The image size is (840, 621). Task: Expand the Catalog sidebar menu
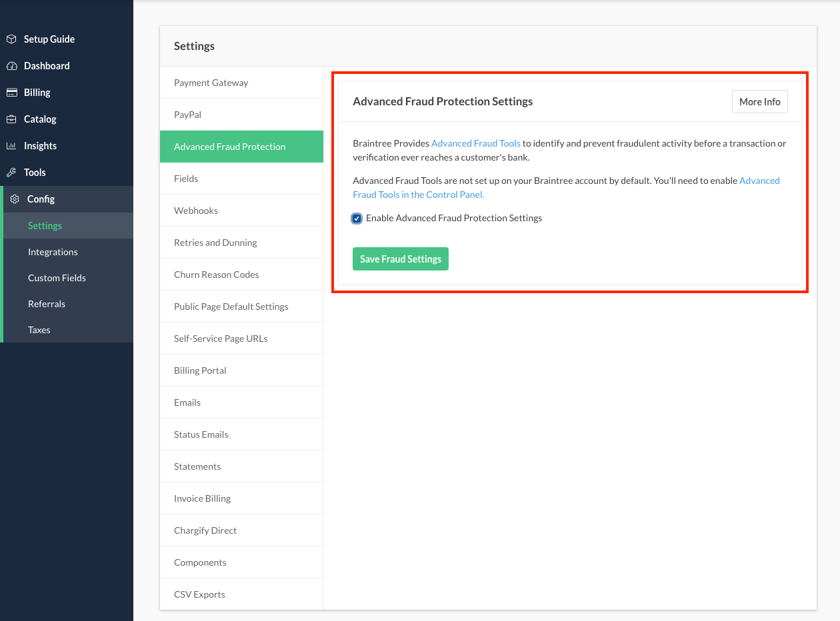click(x=40, y=119)
